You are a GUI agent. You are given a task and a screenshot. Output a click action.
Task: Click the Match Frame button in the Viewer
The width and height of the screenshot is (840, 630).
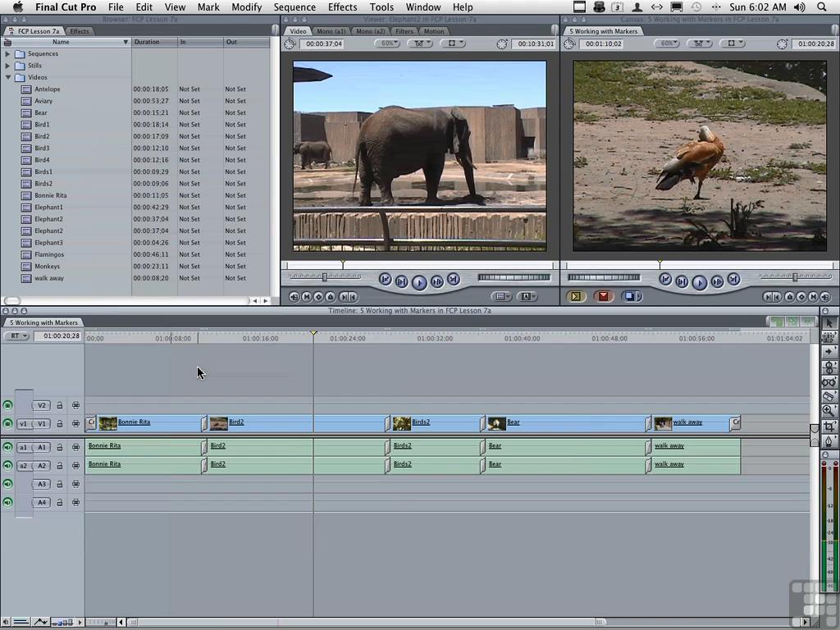294,297
